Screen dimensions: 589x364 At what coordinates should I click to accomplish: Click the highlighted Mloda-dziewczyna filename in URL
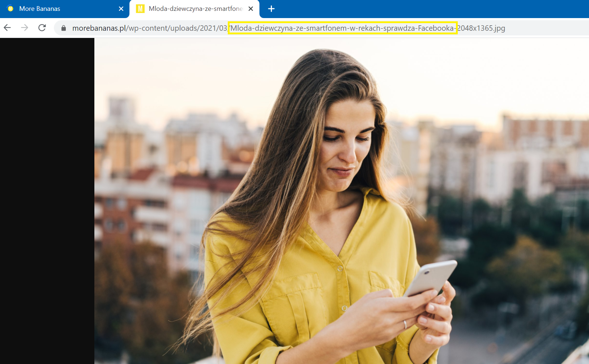click(x=342, y=28)
